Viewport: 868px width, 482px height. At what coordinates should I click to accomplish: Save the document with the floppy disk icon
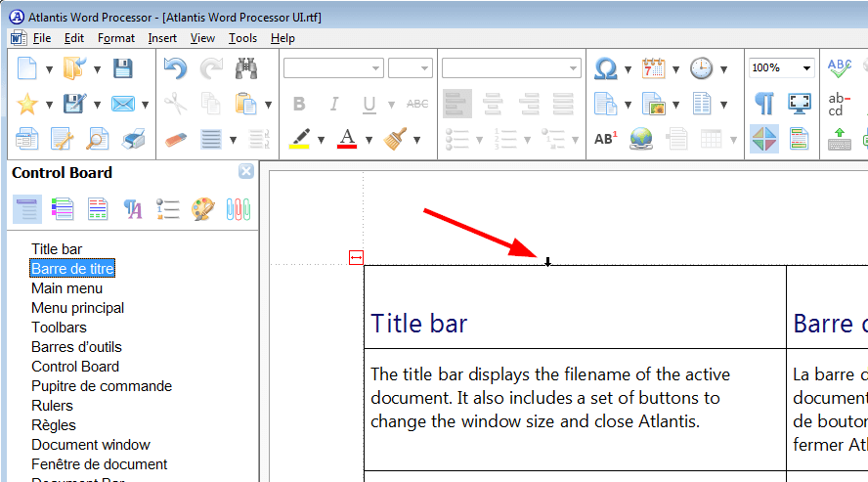coord(122,68)
